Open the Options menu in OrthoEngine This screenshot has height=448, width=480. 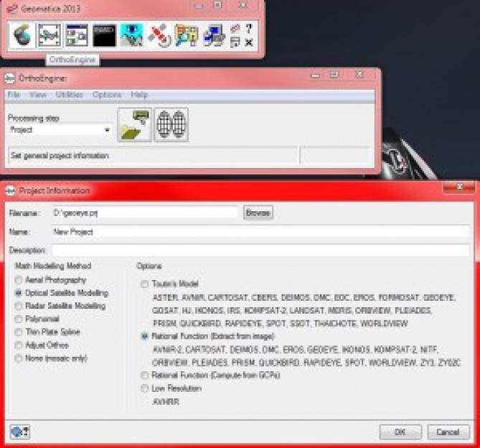click(107, 95)
